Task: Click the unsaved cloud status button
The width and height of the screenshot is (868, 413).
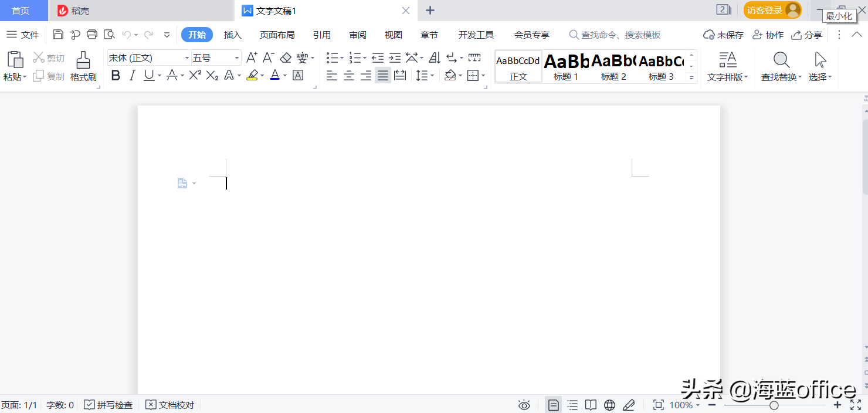Action: coord(724,35)
